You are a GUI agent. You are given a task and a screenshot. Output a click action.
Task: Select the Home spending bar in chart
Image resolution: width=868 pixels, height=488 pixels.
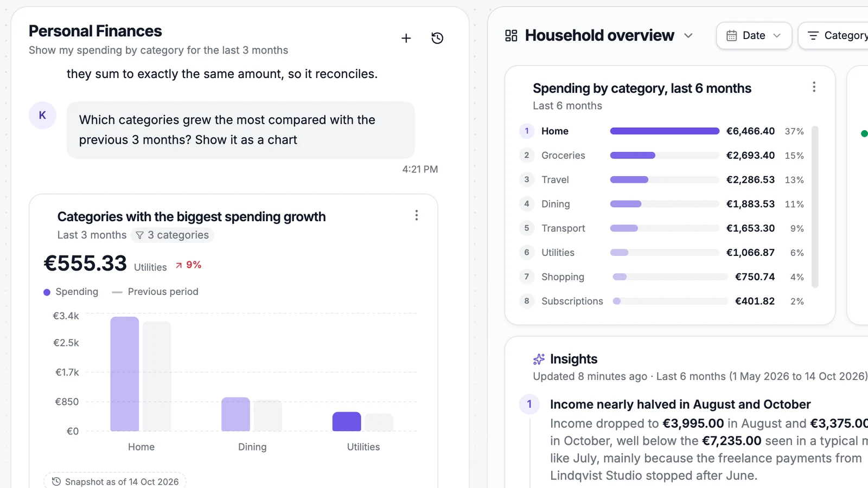click(125, 374)
